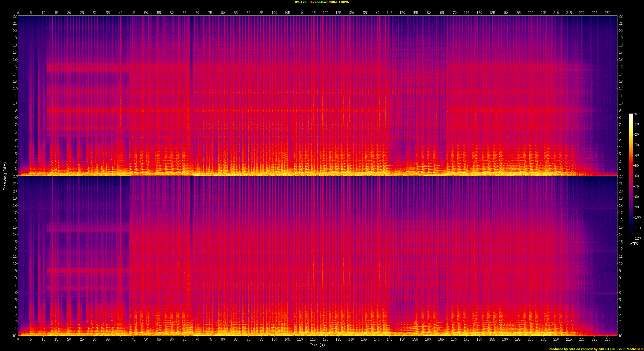Viewport: 644px width, 351px height.
Task: Click the top-left '22' kHz frequency label
Action: coord(15,16)
